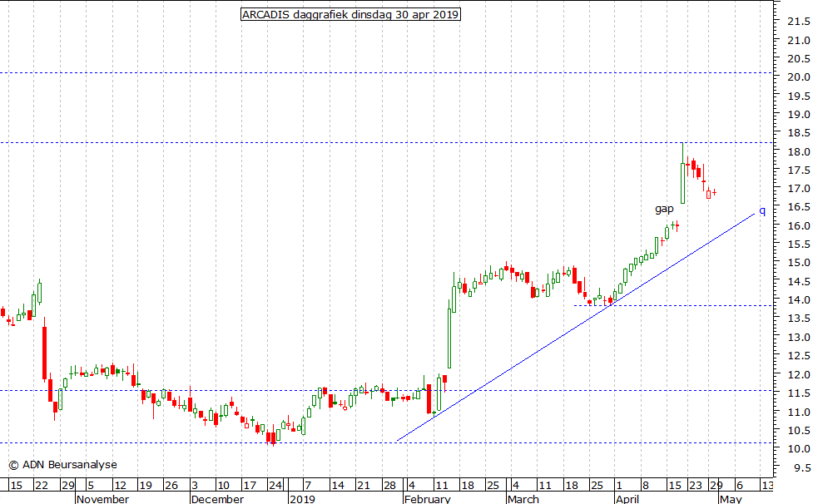Select the 9.5 price axis label
Viewport: 813px width, 504px height.
801,467
